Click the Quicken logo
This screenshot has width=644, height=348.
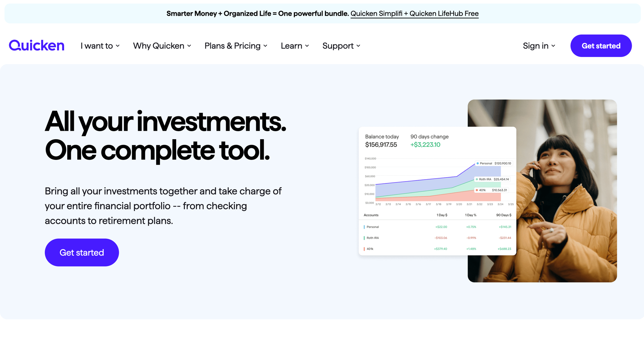(x=37, y=46)
